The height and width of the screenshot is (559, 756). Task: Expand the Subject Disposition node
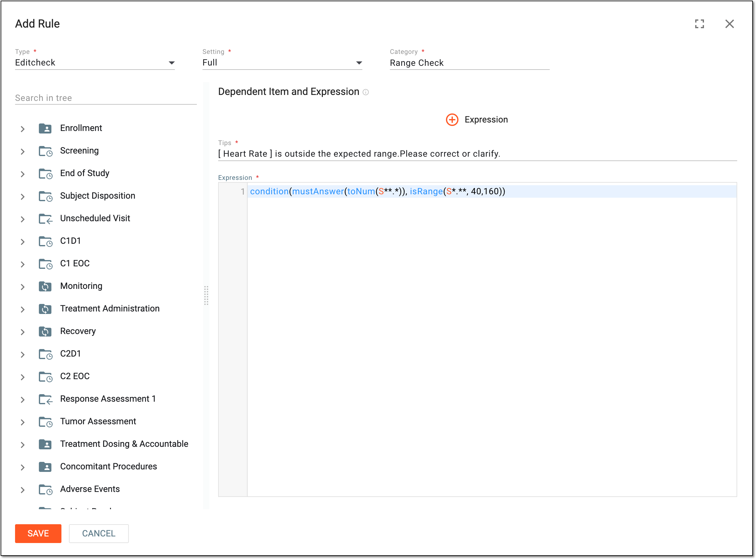23,196
